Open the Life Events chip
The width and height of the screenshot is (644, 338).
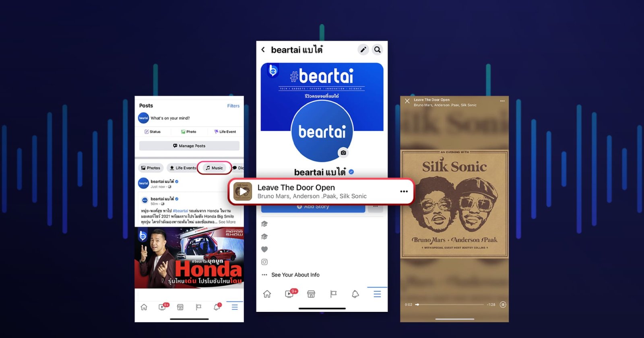pos(183,168)
